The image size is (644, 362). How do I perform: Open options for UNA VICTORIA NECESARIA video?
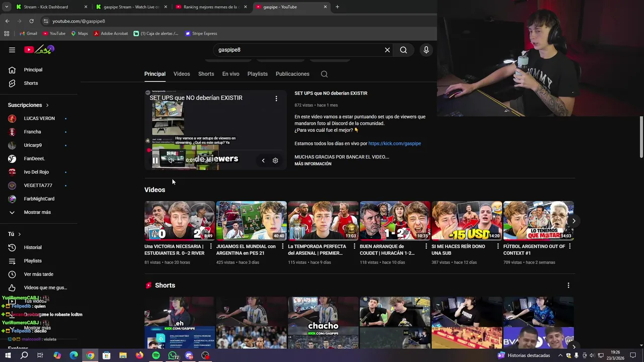[x=211, y=246]
